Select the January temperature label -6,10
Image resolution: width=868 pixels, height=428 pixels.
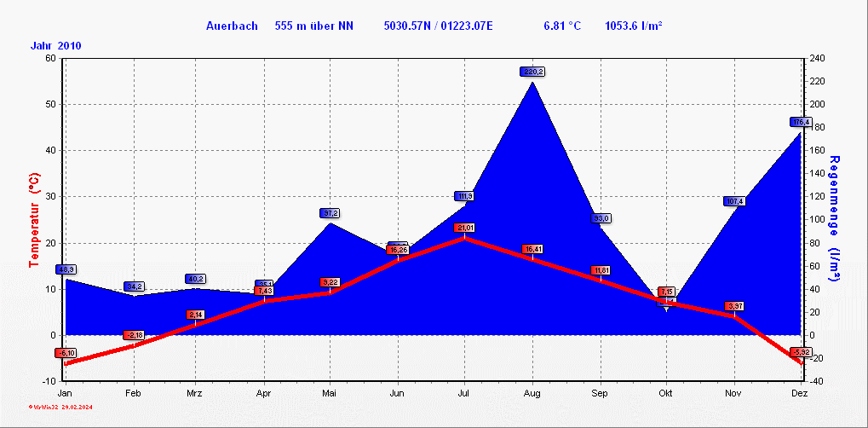pyautogui.click(x=66, y=353)
